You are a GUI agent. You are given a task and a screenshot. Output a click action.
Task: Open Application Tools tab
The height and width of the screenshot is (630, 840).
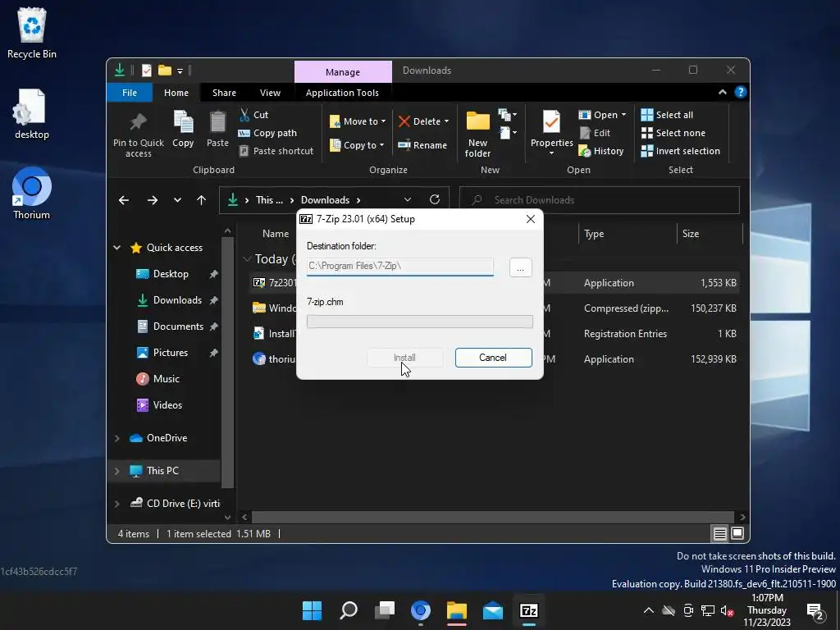tap(342, 93)
